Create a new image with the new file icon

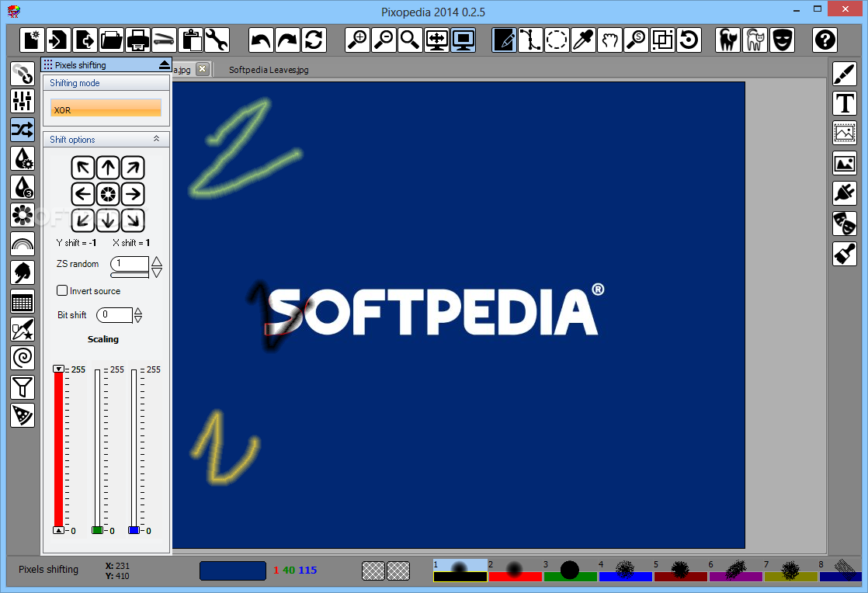32,40
